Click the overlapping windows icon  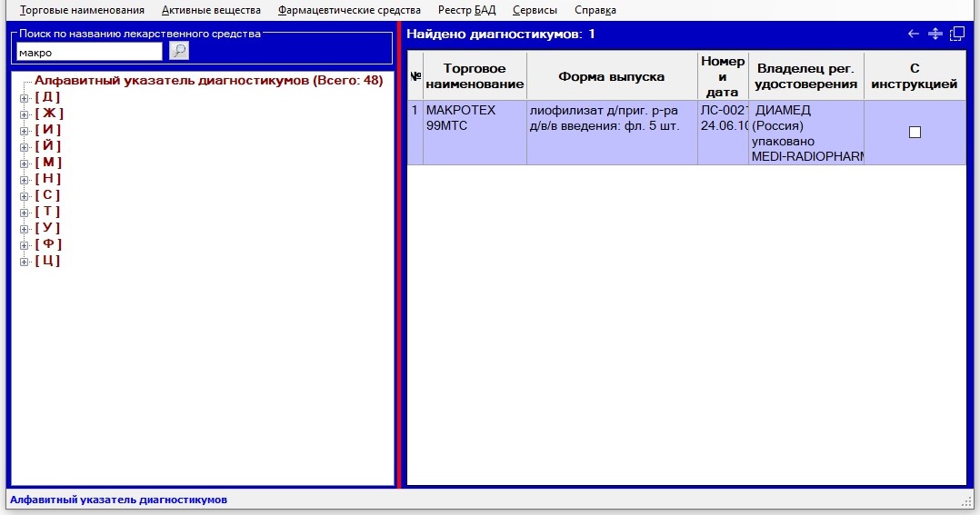coord(956,34)
